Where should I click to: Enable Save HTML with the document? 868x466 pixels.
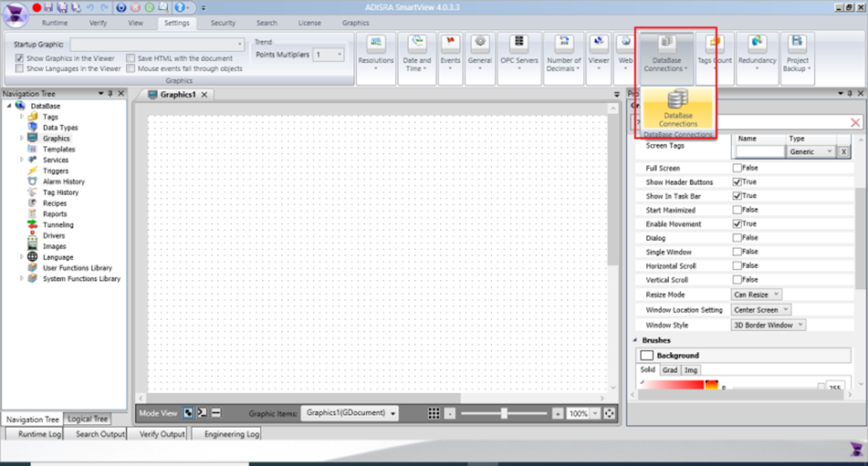131,58
